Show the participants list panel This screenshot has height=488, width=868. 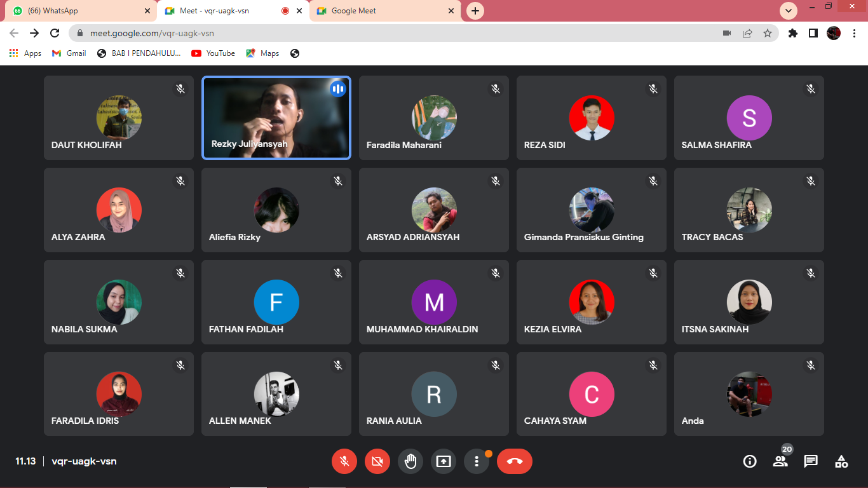pos(780,461)
